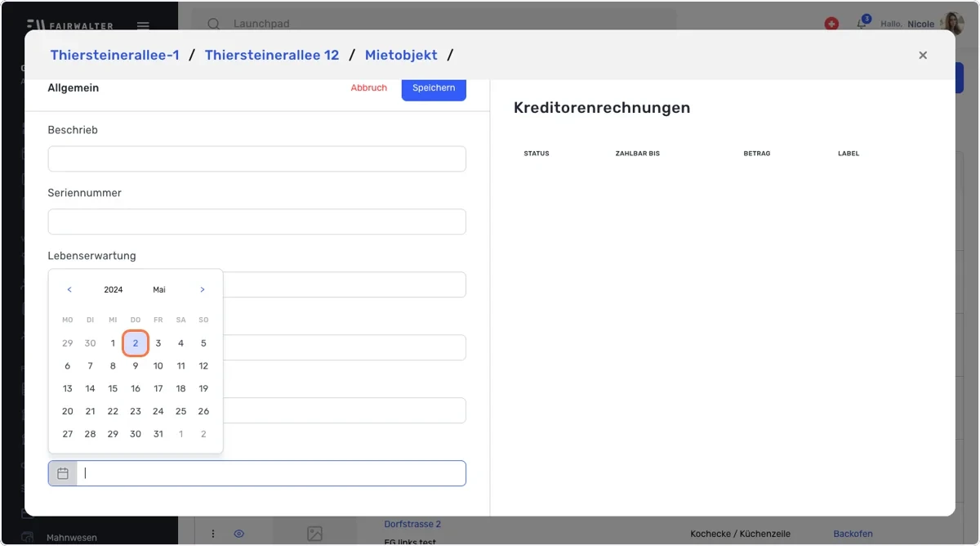Open Nicole's user avatar
The image size is (980, 546).
pyautogui.click(x=952, y=24)
